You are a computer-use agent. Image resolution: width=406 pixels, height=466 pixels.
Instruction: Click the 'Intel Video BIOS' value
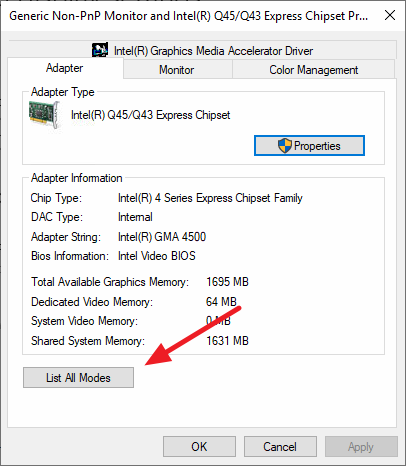(157, 256)
